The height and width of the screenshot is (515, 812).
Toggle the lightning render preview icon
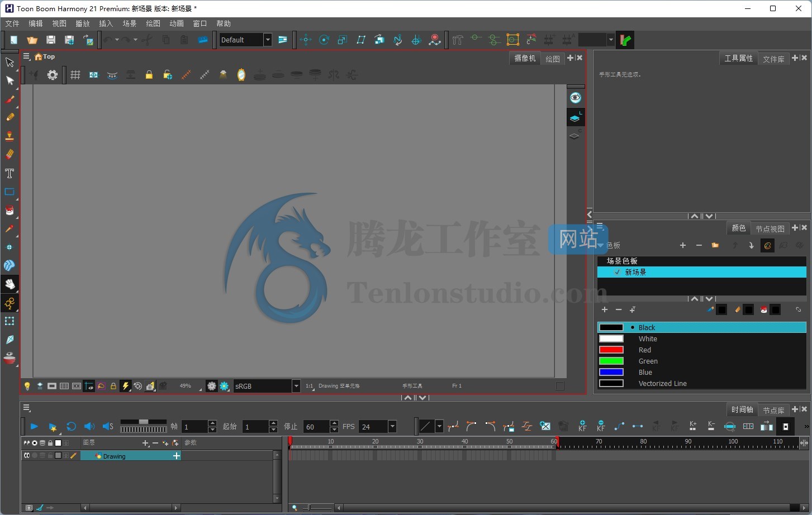coord(126,386)
